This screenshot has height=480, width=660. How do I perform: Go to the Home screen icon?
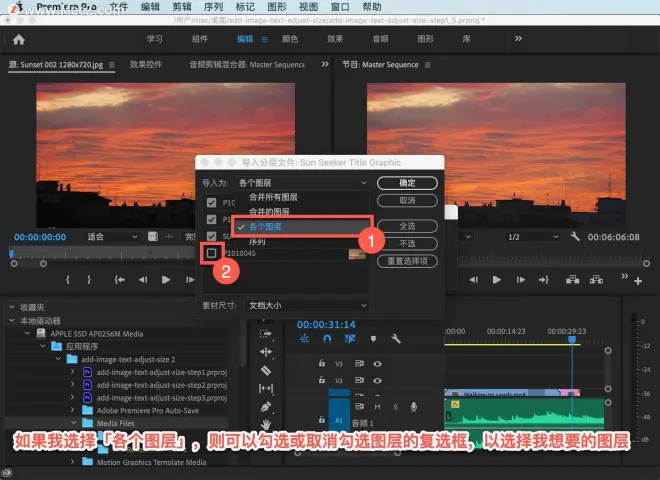click(19, 40)
